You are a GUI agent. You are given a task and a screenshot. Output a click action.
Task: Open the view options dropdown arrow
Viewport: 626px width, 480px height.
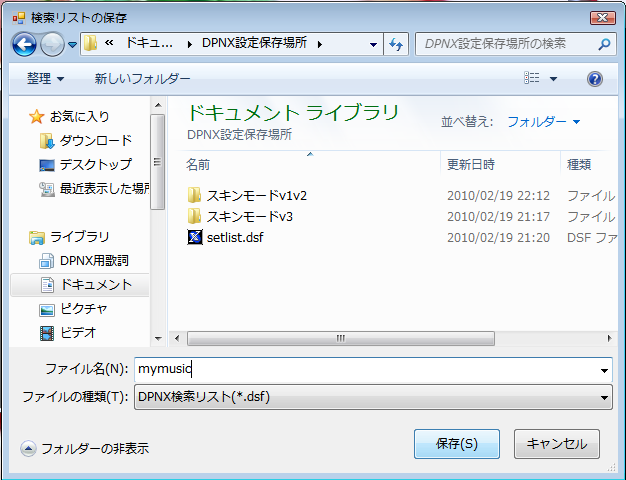tap(553, 79)
